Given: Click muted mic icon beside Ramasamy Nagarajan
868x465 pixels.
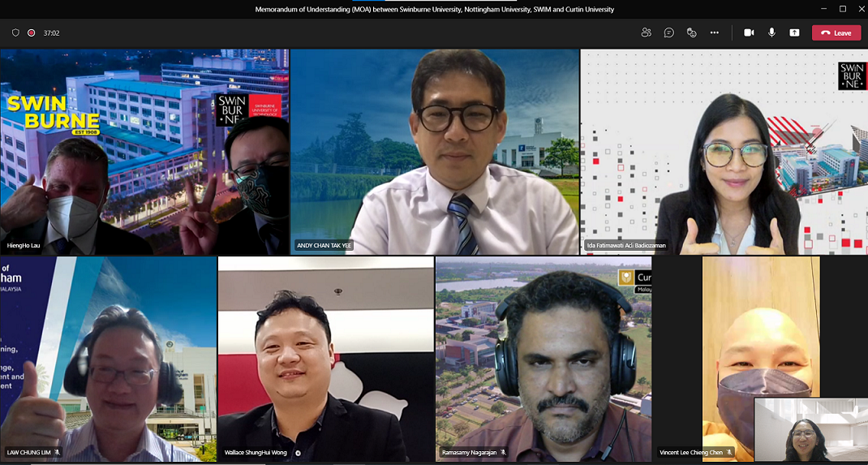Looking at the screenshot, I should (x=503, y=452).
